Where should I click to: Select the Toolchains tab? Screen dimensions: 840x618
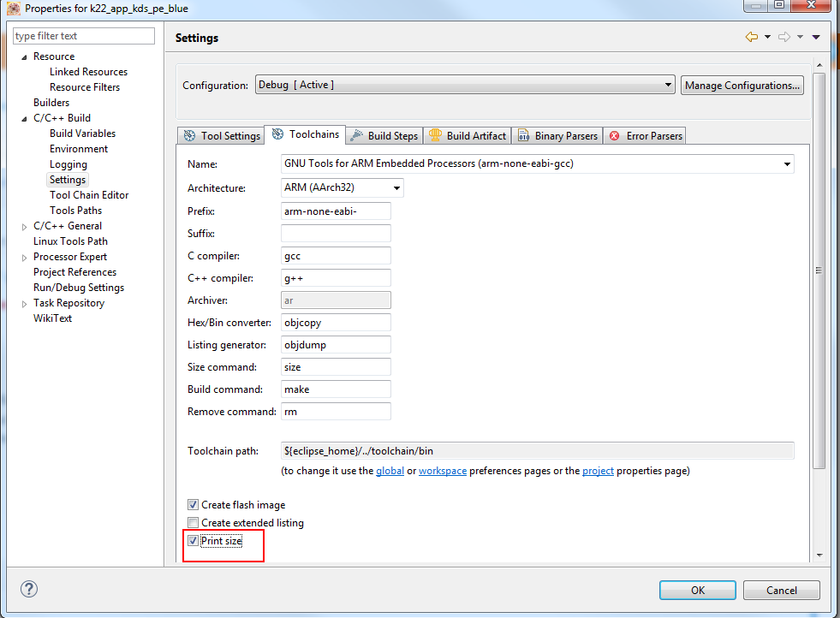306,134
